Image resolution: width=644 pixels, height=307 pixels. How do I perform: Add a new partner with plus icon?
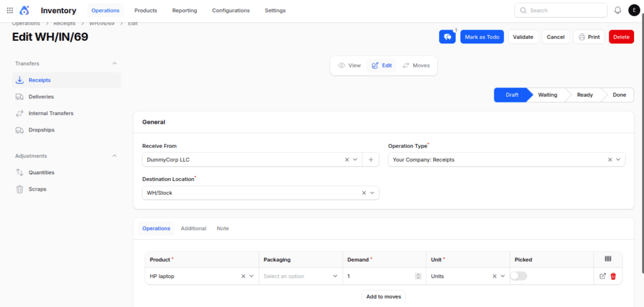coord(371,159)
